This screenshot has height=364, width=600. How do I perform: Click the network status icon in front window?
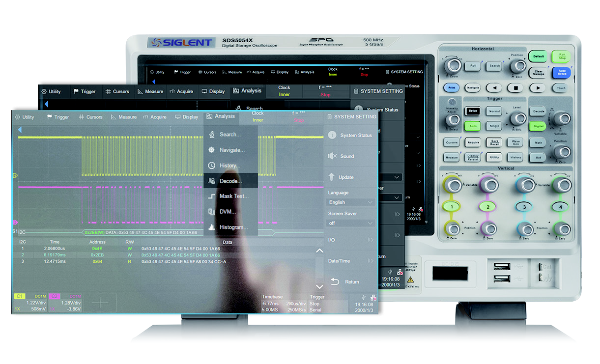click(x=373, y=297)
